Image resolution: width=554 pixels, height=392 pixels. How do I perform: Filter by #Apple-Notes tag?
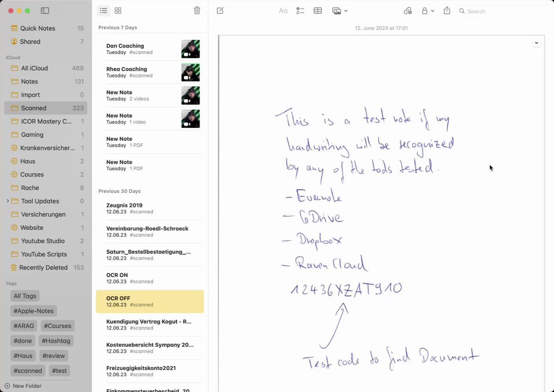click(x=34, y=311)
